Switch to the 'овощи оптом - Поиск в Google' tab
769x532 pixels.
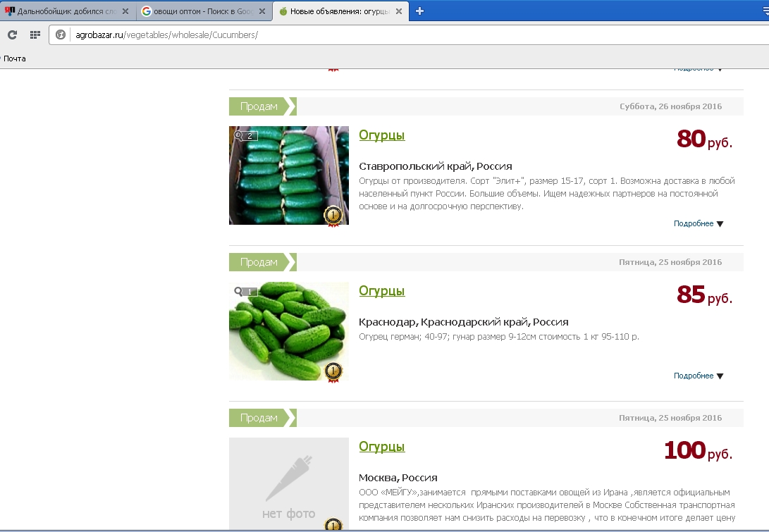point(204,11)
